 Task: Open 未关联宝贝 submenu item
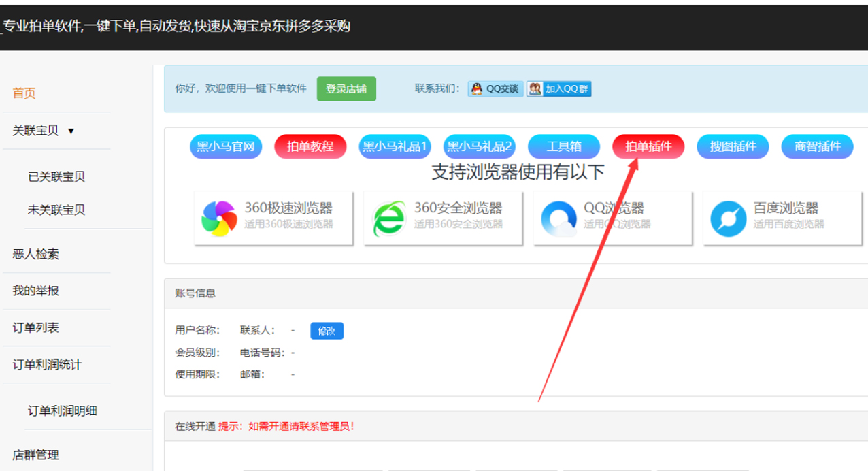point(56,210)
